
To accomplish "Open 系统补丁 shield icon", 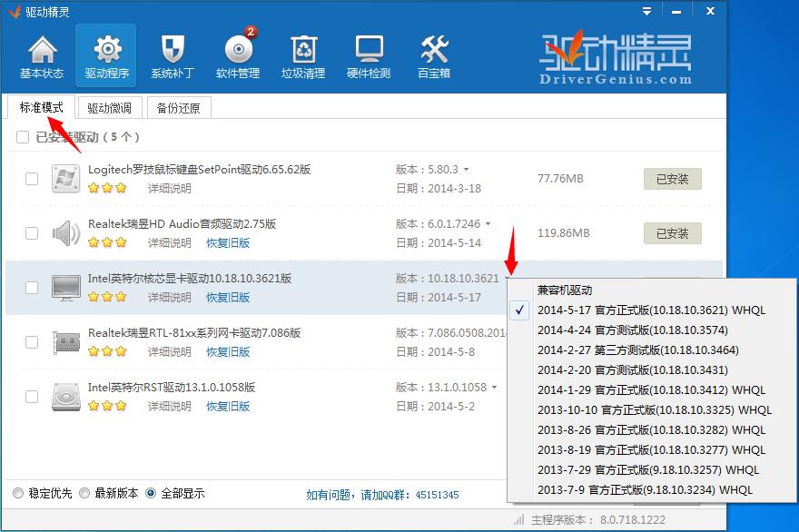I will point(173,56).
